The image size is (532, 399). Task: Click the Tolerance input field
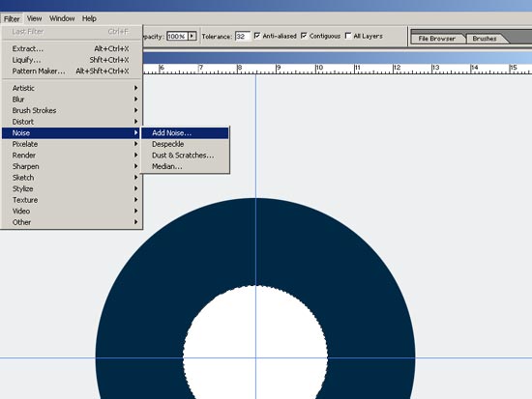coord(243,37)
